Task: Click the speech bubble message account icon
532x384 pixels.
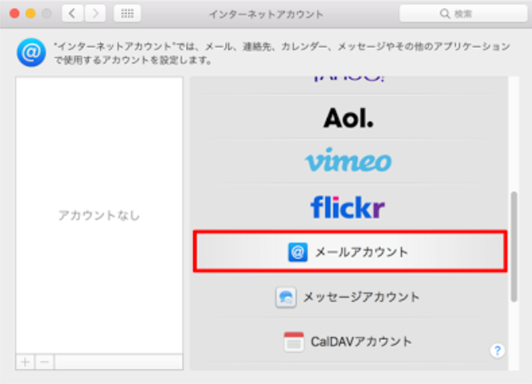Action: (x=286, y=297)
